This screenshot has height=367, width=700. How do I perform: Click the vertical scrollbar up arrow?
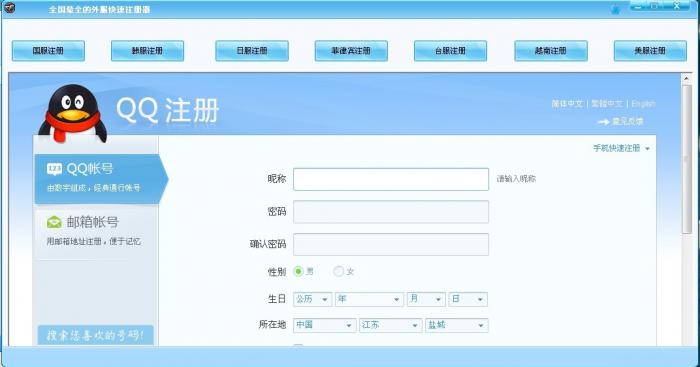coord(687,78)
